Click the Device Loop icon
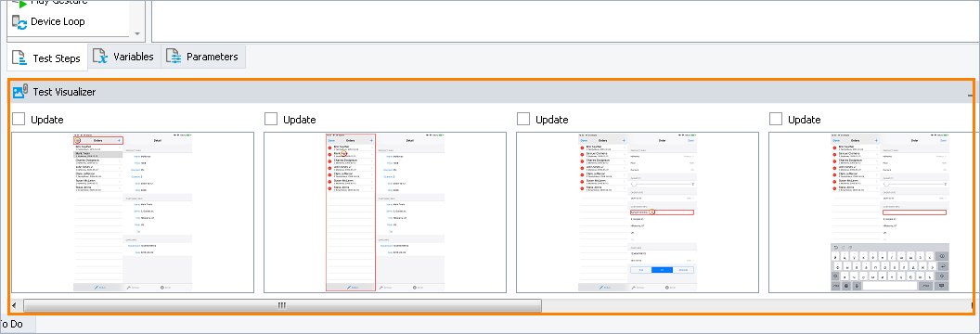The image size is (980, 334). point(19,22)
